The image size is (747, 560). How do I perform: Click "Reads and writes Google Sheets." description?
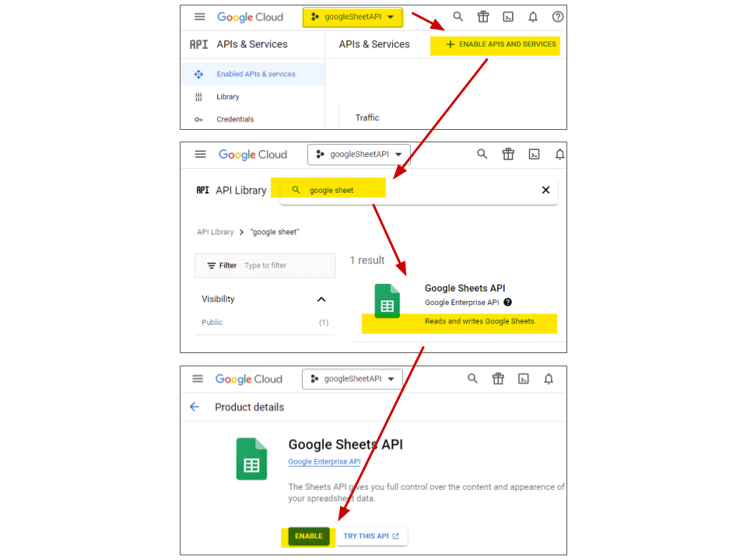pyautogui.click(x=480, y=321)
